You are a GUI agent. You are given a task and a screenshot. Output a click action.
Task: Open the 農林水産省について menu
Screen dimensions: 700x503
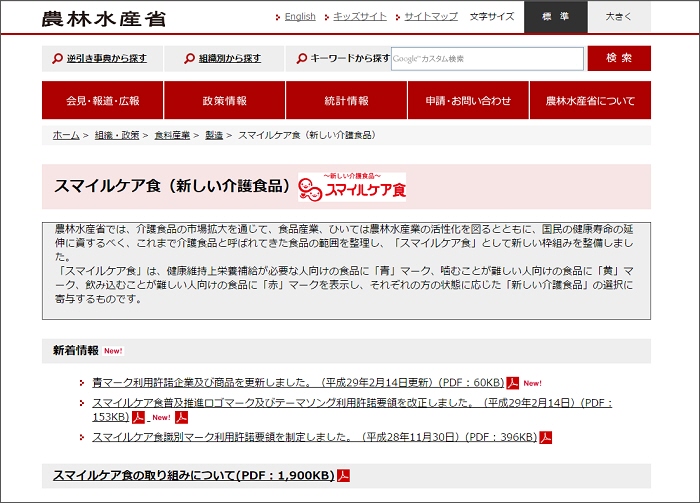click(x=590, y=100)
